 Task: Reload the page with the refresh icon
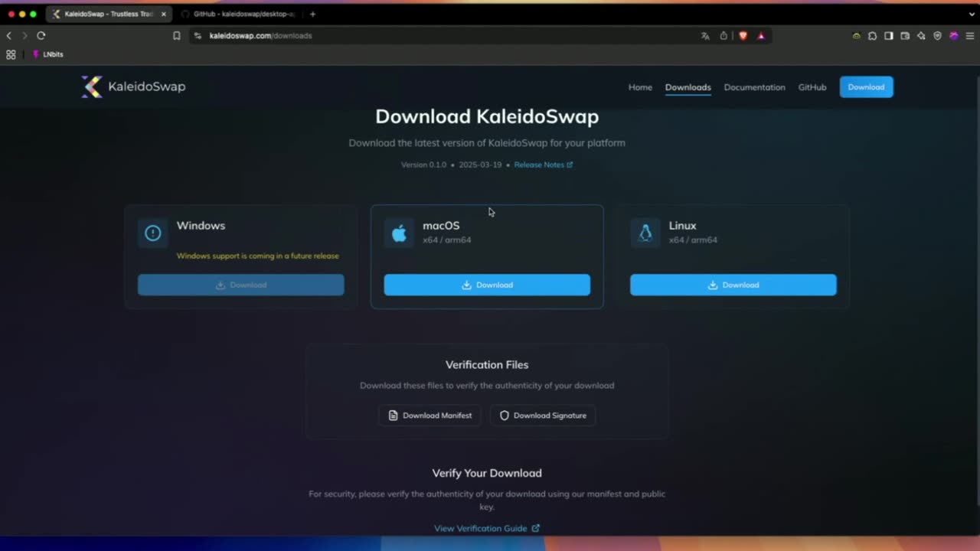point(41,35)
